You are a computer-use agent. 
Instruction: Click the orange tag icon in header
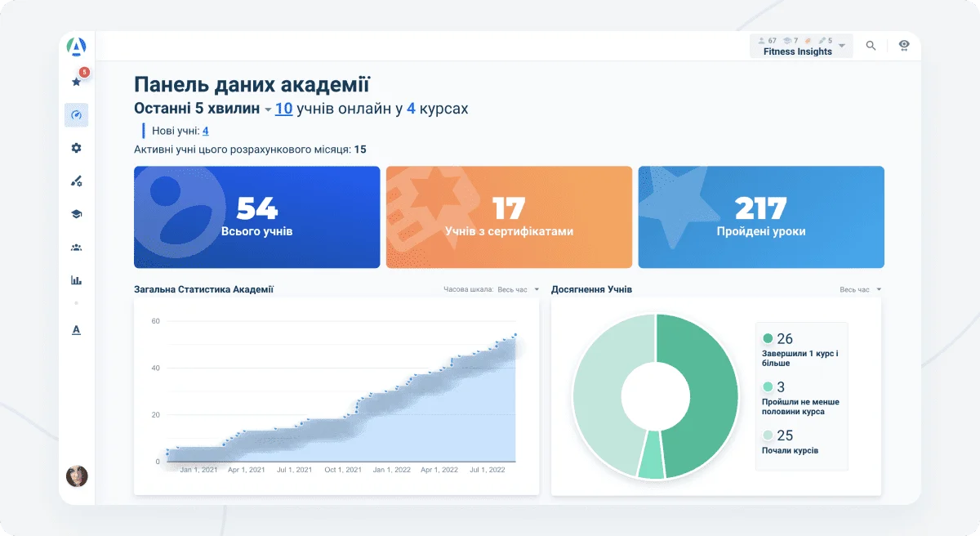(808, 40)
